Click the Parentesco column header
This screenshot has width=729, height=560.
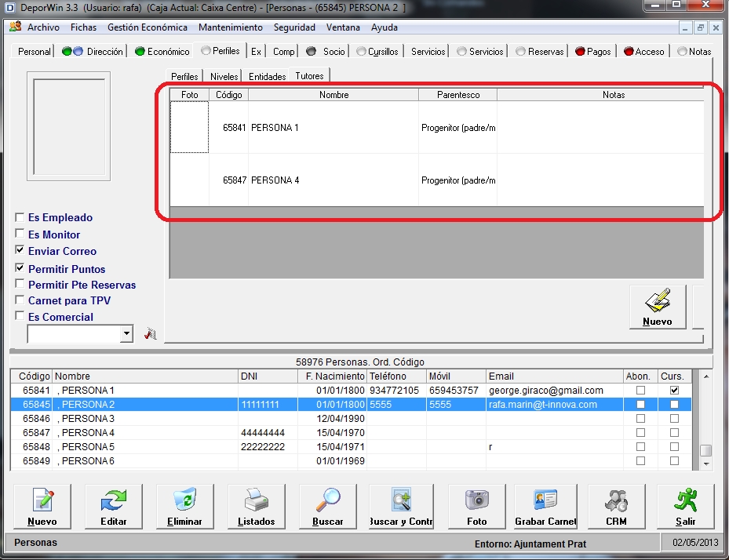[458, 95]
